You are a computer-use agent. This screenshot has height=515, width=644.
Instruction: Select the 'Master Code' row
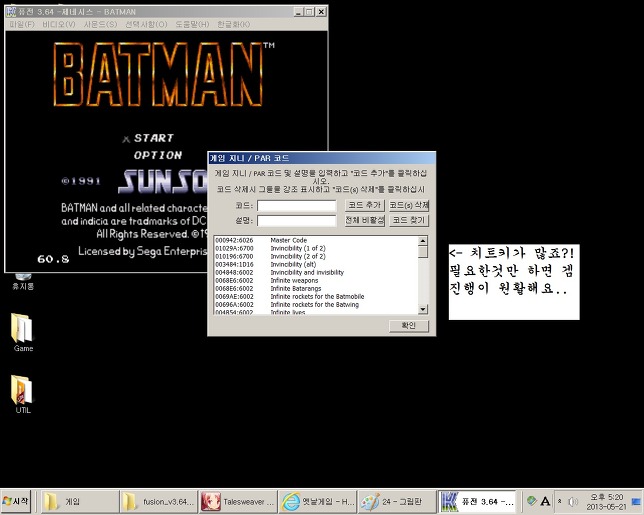[316, 240]
